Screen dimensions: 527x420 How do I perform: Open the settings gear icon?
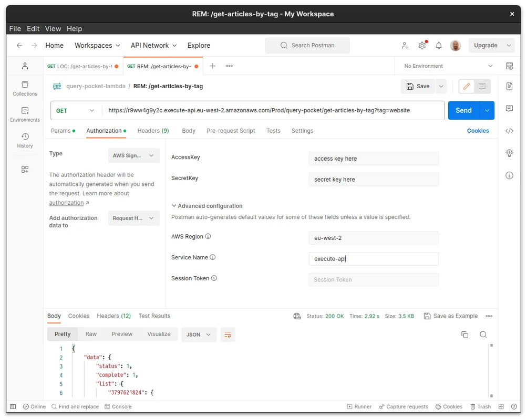422,46
